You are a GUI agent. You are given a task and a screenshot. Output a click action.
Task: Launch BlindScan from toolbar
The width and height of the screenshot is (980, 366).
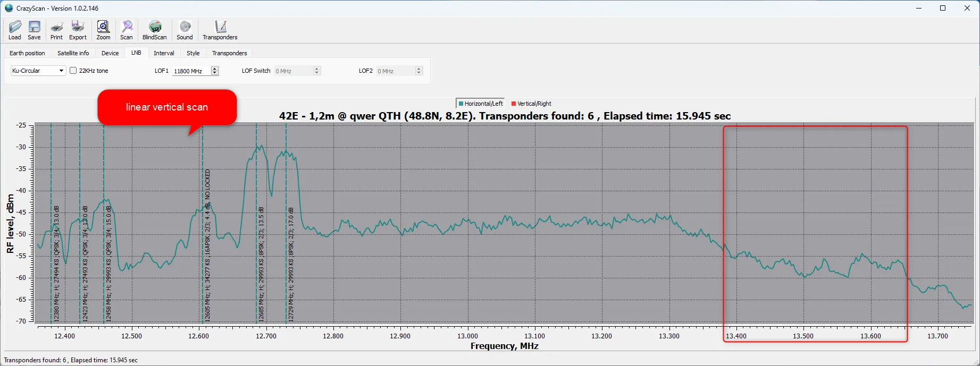(x=155, y=30)
